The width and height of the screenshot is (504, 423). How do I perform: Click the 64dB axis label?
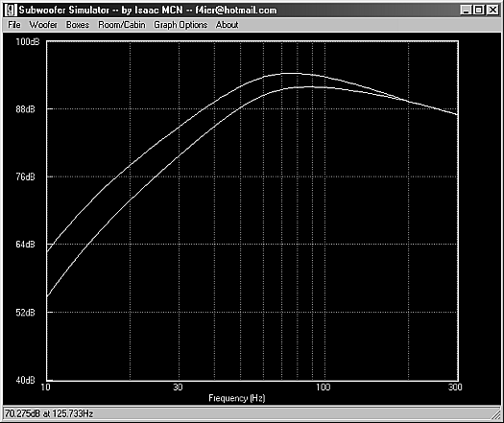25,245
